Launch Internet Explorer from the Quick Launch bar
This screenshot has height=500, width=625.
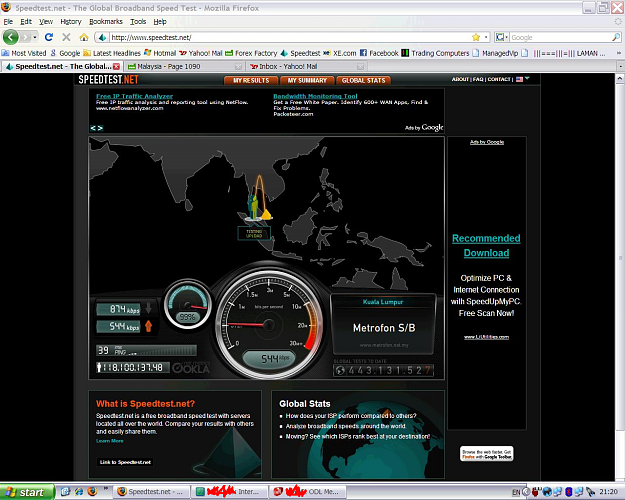(x=79, y=492)
